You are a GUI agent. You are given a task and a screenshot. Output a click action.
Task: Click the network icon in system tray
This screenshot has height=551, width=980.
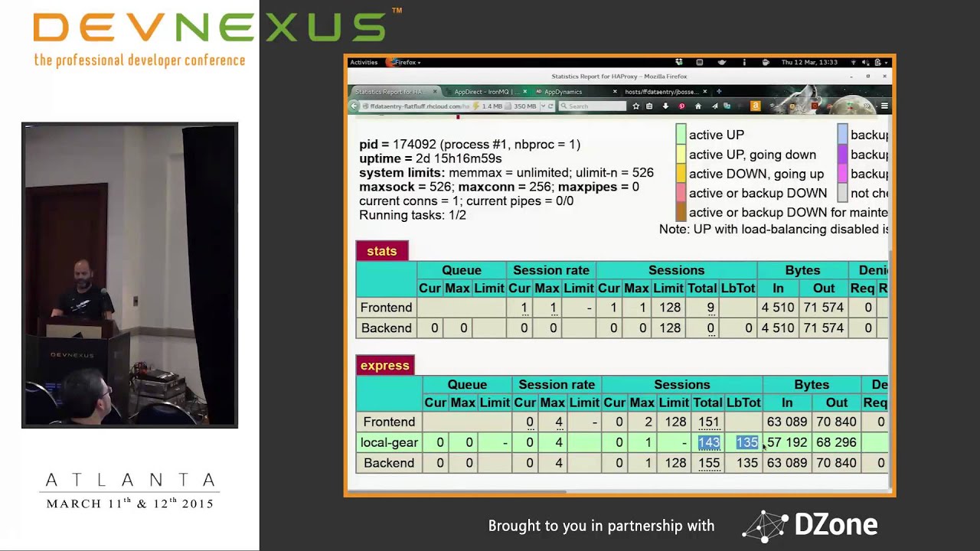tap(854, 62)
